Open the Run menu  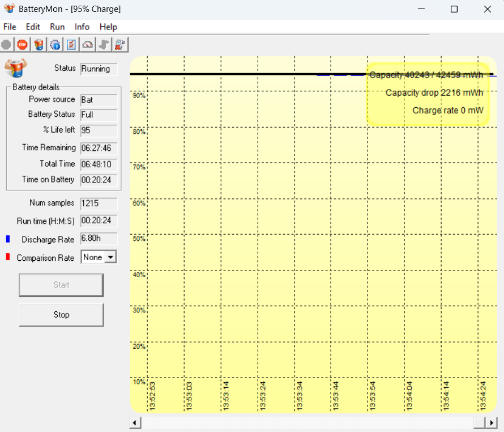[x=57, y=27]
